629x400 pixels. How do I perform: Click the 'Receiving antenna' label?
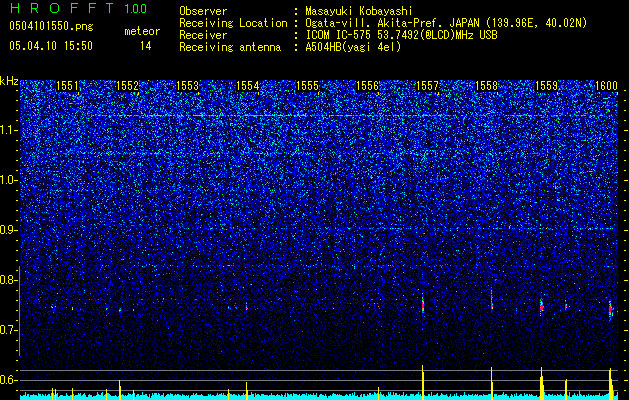pos(230,47)
